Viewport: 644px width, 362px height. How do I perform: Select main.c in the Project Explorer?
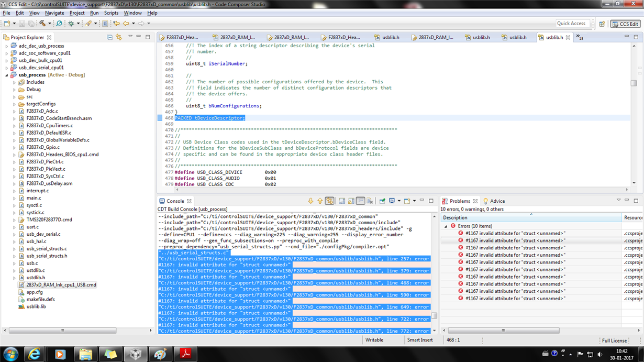click(34, 198)
